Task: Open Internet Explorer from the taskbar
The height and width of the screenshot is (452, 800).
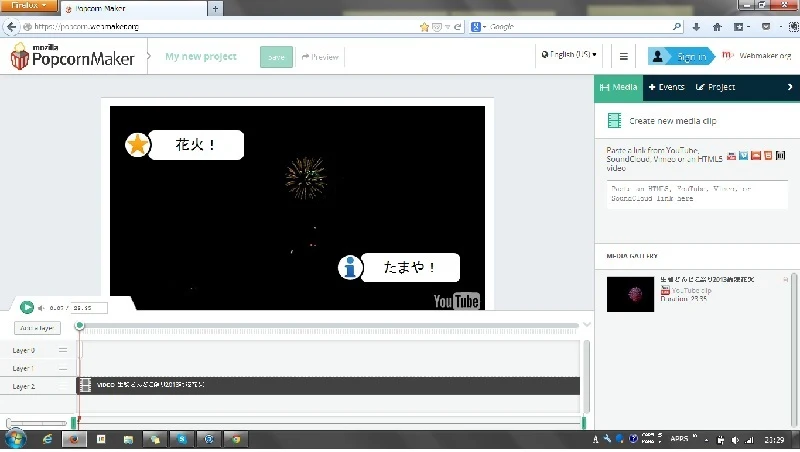Action: click(x=47, y=439)
